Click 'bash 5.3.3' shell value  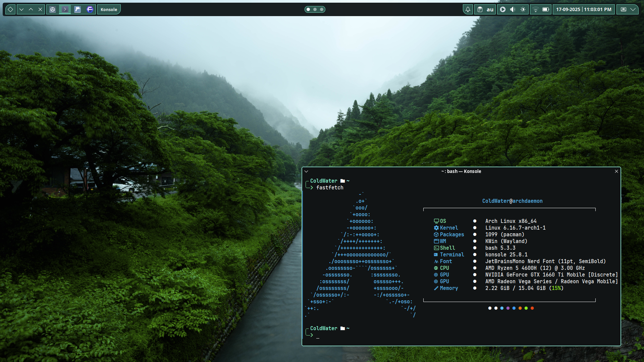(500, 248)
